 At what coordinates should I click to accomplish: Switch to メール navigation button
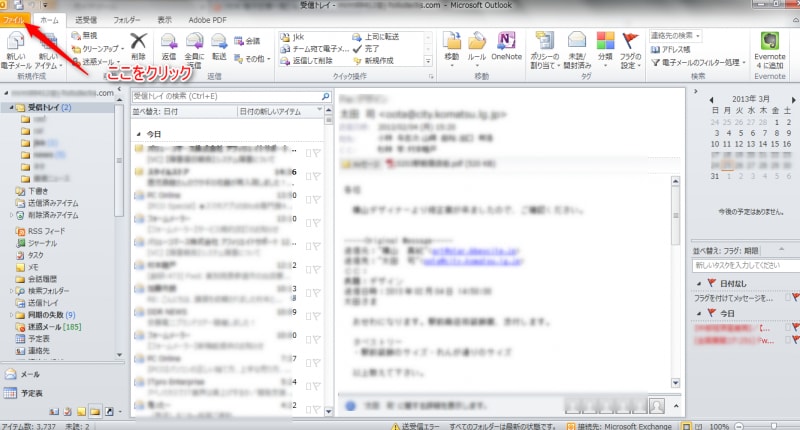(30, 374)
